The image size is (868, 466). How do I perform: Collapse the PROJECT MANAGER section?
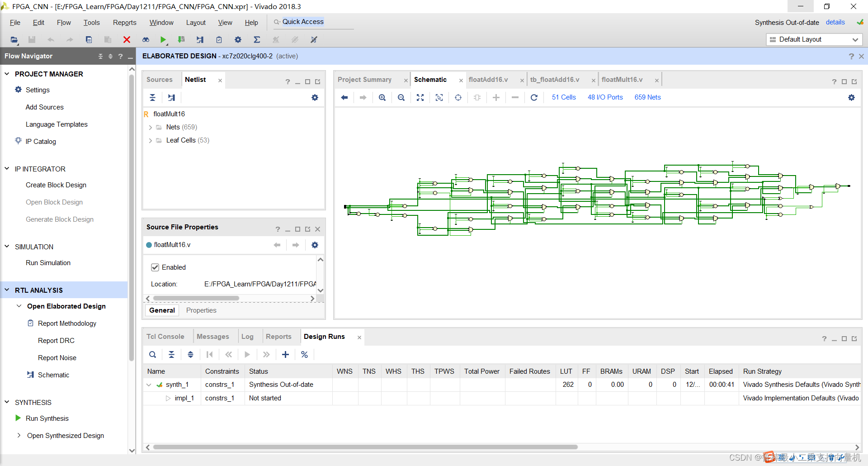pyautogui.click(x=7, y=74)
